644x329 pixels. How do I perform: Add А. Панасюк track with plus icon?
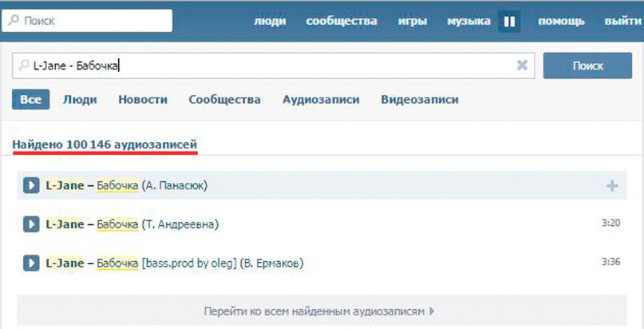[x=612, y=186]
